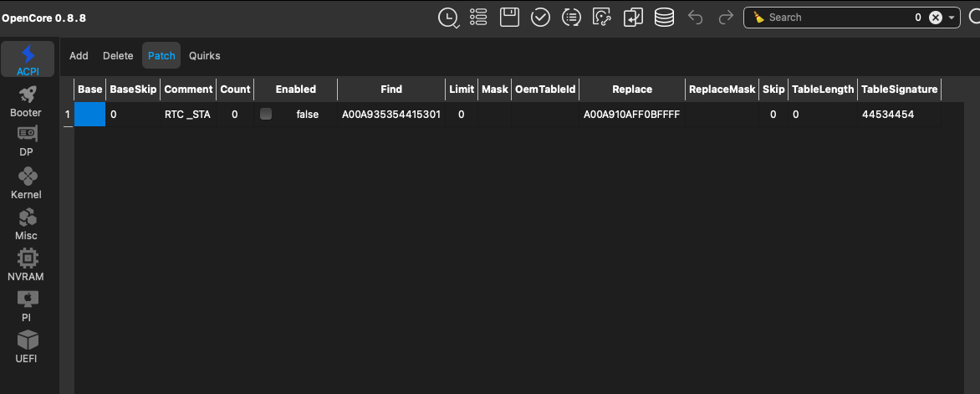Click the broom icon in search box

pyautogui.click(x=758, y=18)
